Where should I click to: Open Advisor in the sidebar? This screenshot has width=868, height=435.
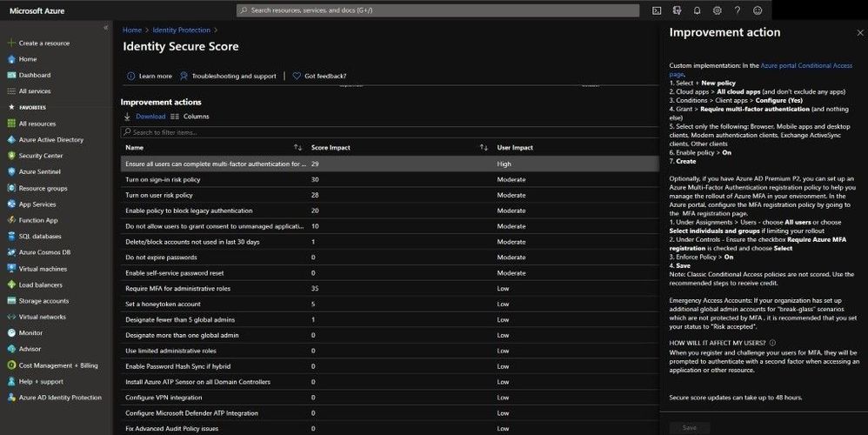pyautogui.click(x=30, y=349)
